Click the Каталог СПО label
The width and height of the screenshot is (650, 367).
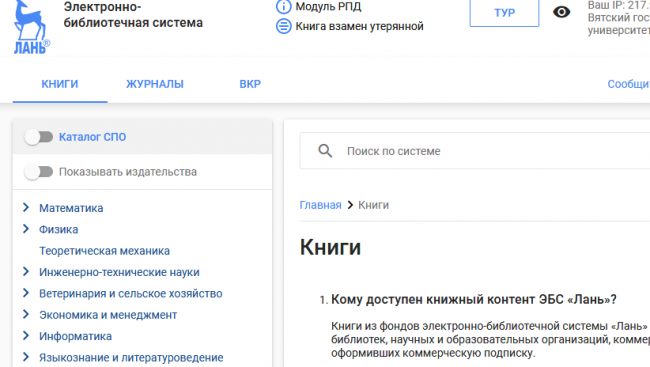(92, 137)
